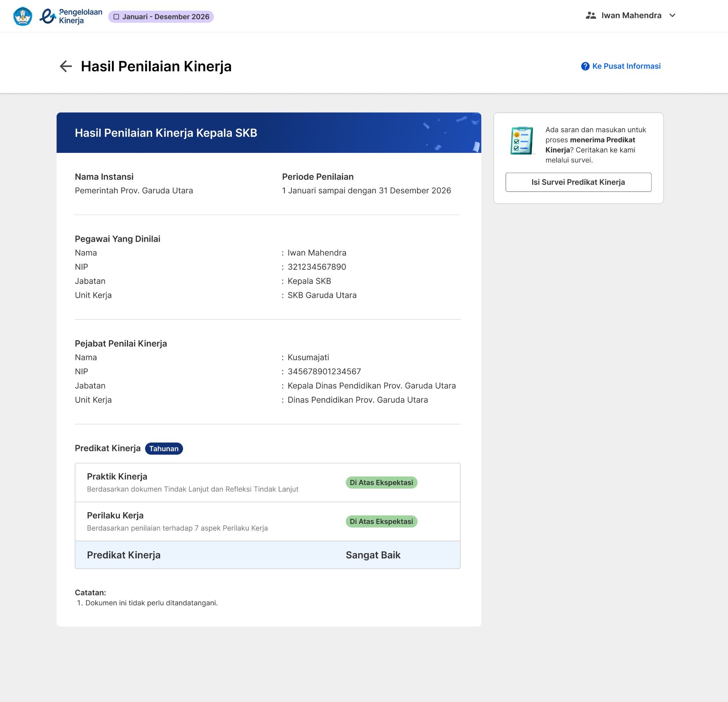Open the Pengelolaan Kinerja logo home
728x702 pixels.
pos(71,16)
